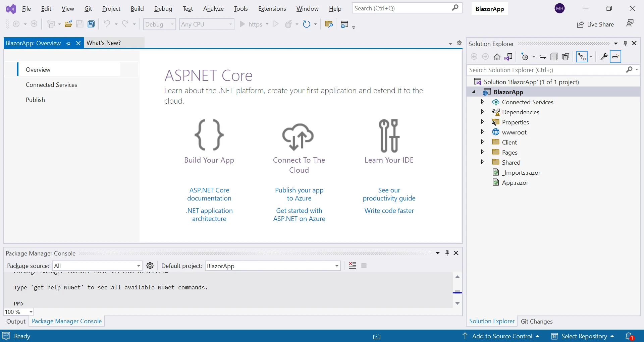
Task: Click the background tasks icon in status bar
Action: point(377,337)
